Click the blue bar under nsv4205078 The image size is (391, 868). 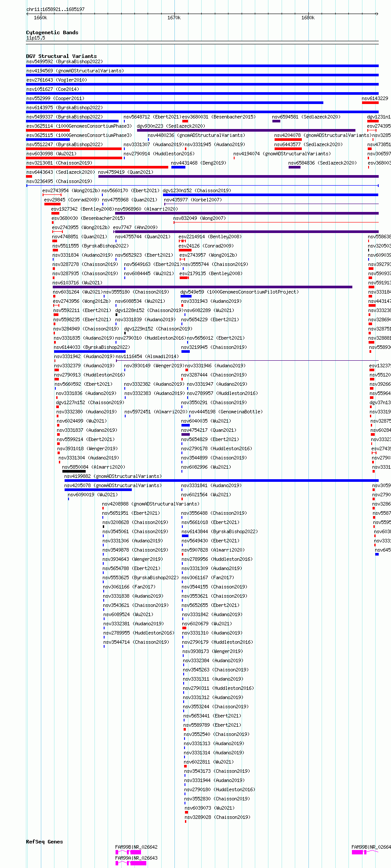click(x=98, y=490)
